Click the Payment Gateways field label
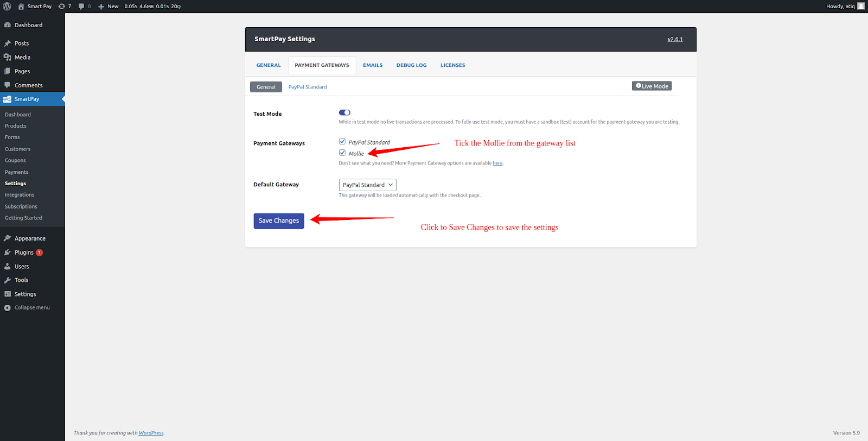 coord(279,143)
